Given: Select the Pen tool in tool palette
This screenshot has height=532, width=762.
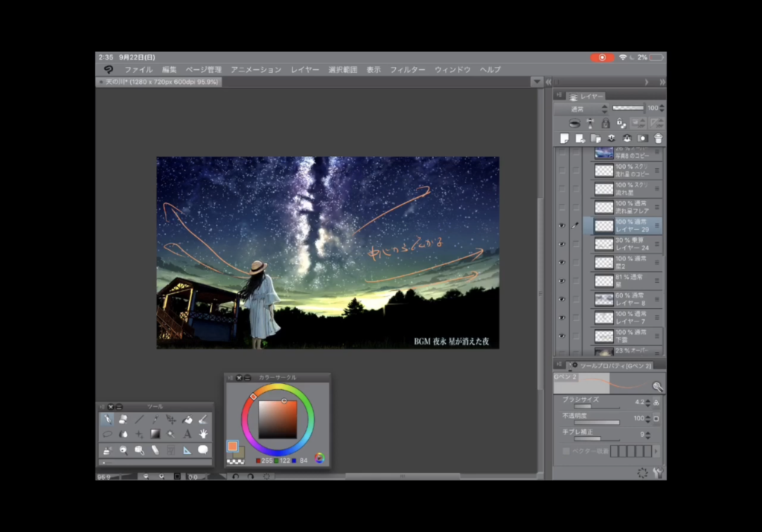Looking at the screenshot, I should tap(107, 420).
